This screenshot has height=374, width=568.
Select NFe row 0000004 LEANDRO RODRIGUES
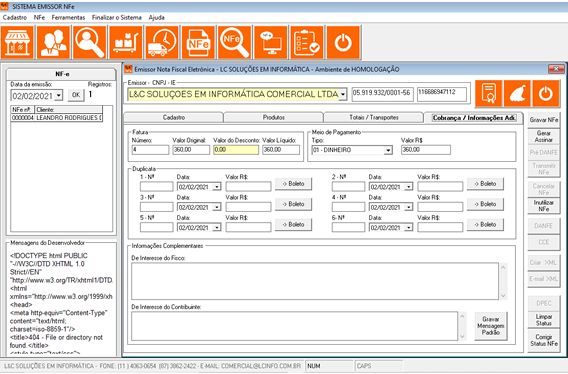pos(57,118)
